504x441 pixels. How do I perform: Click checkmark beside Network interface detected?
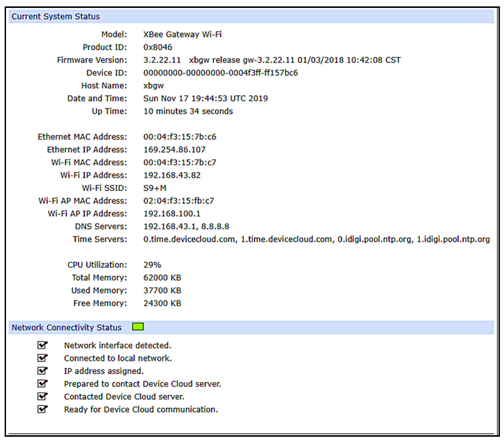click(42, 345)
